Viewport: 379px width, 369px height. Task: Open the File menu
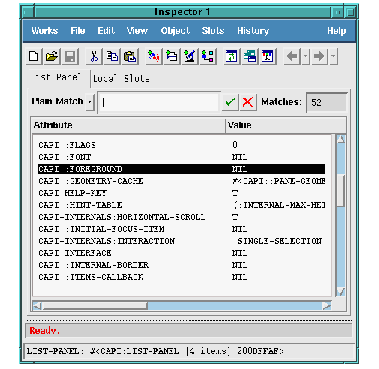point(77,31)
